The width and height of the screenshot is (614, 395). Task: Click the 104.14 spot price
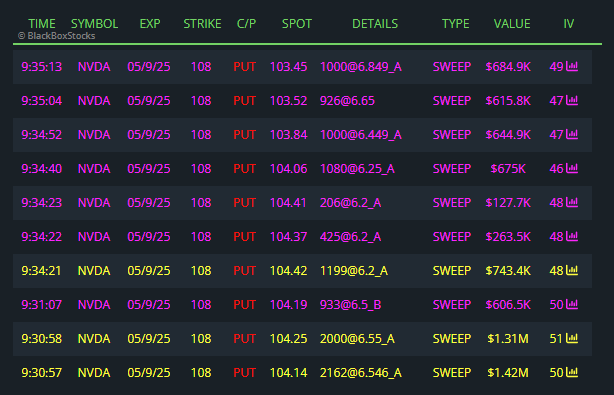289,373
